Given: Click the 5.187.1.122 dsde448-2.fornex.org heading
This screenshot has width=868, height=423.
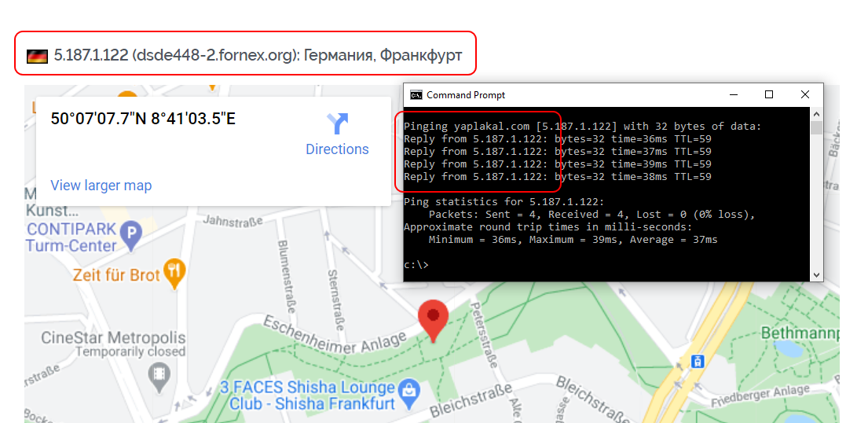Looking at the screenshot, I should [258, 56].
